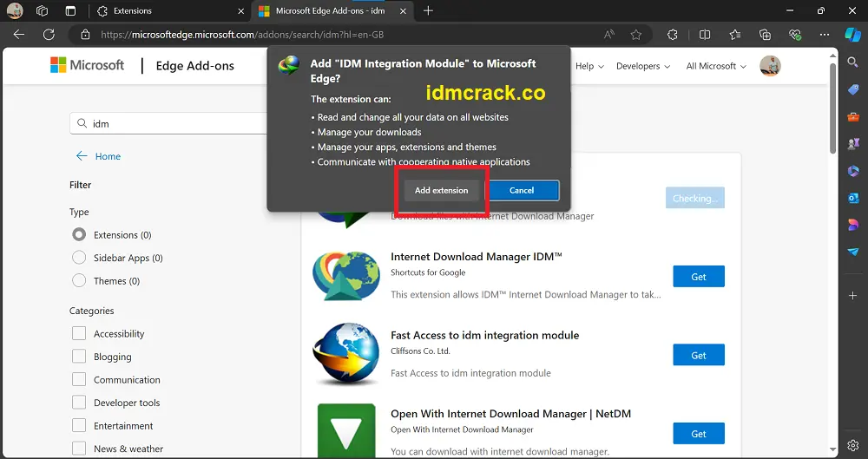
Task: Check the Communication category checkbox
Action: point(79,379)
